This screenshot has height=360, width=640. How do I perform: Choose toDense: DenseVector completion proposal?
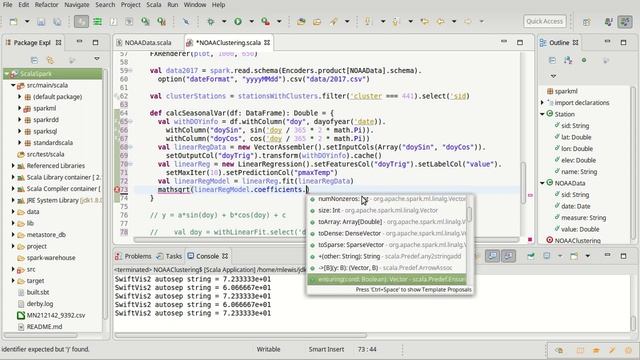coord(388,233)
